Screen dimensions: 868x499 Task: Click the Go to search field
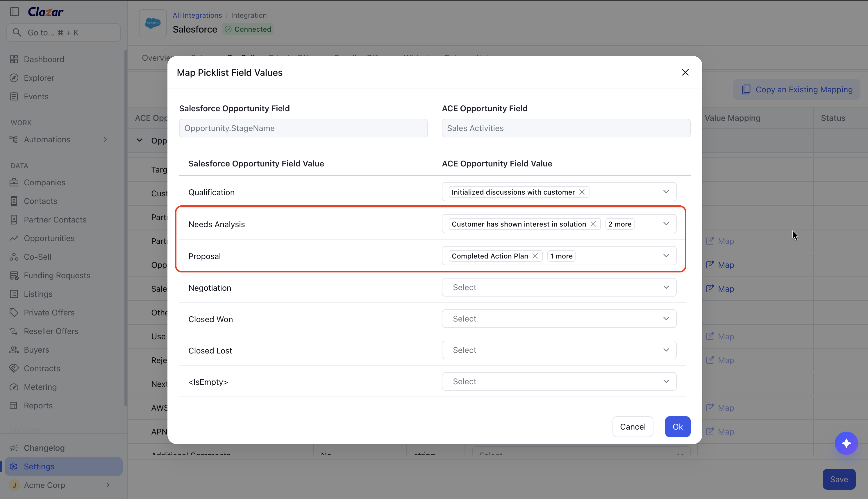[x=64, y=33]
